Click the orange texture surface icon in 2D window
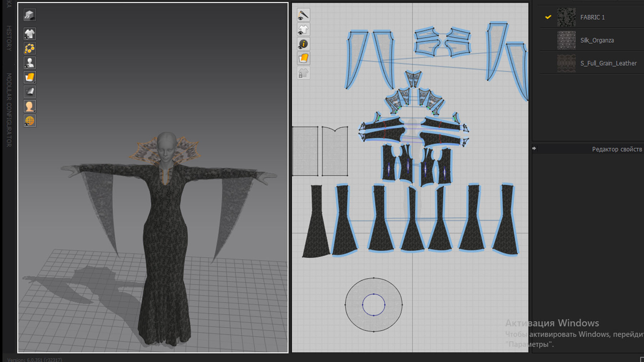 pos(303,58)
